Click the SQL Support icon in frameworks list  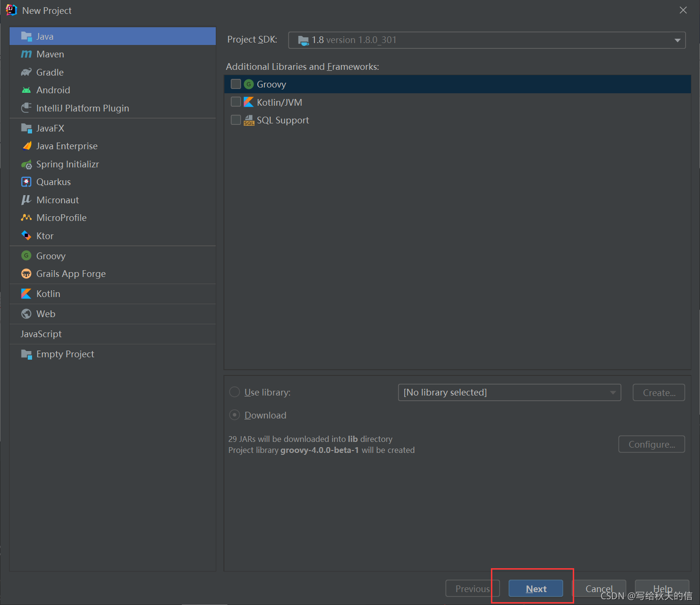tap(249, 120)
